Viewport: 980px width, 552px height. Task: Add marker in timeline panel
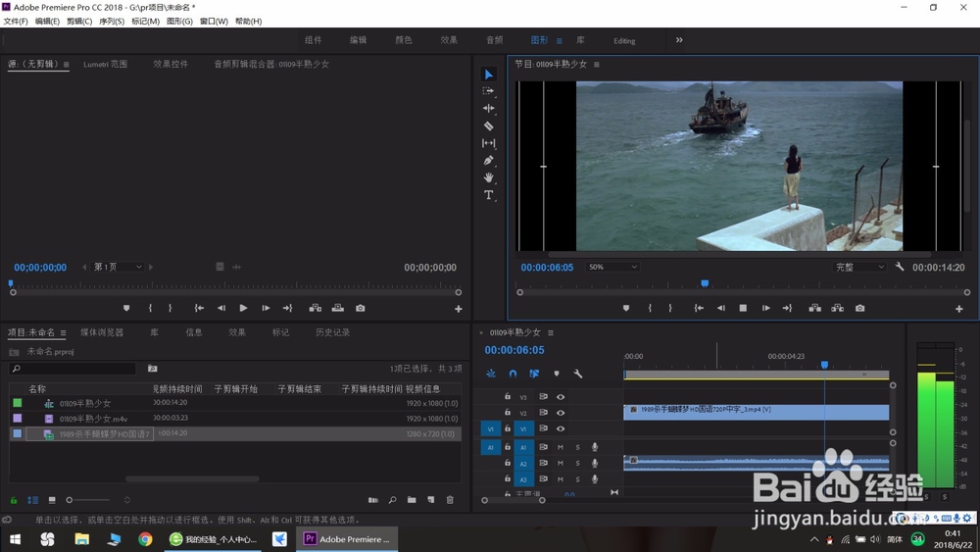tap(557, 374)
